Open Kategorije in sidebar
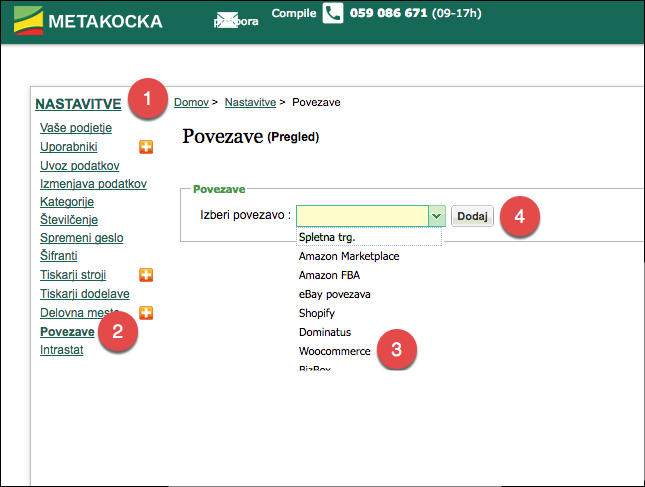Image resolution: width=645 pixels, height=487 pixels. 67,202
